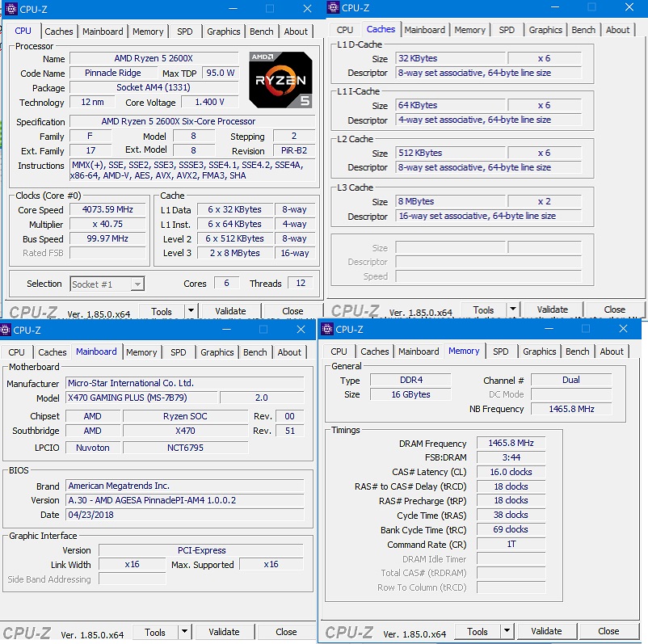Open Memory tab in Mainboard window

[141, 352]
